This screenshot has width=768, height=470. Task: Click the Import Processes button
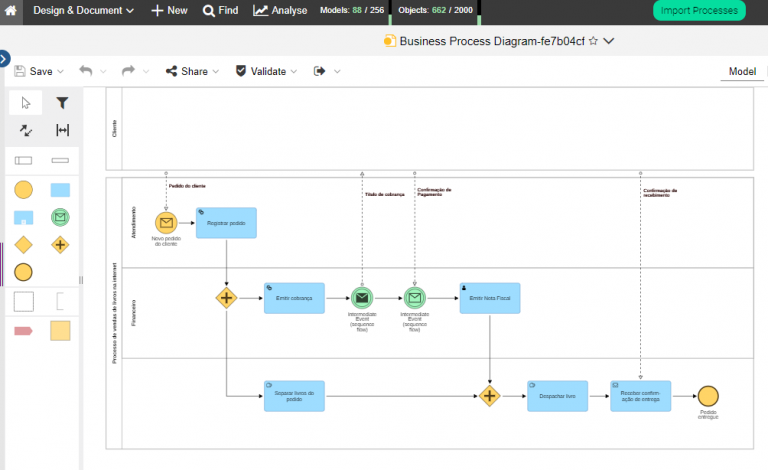click(699, 11)
